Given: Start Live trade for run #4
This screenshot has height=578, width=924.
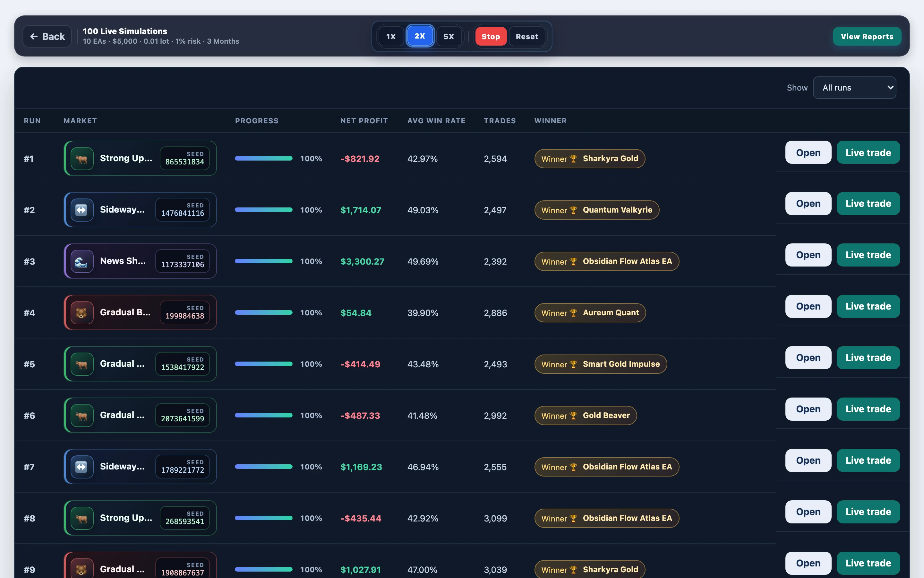Looking at the screenshot, I should (868, 307).
